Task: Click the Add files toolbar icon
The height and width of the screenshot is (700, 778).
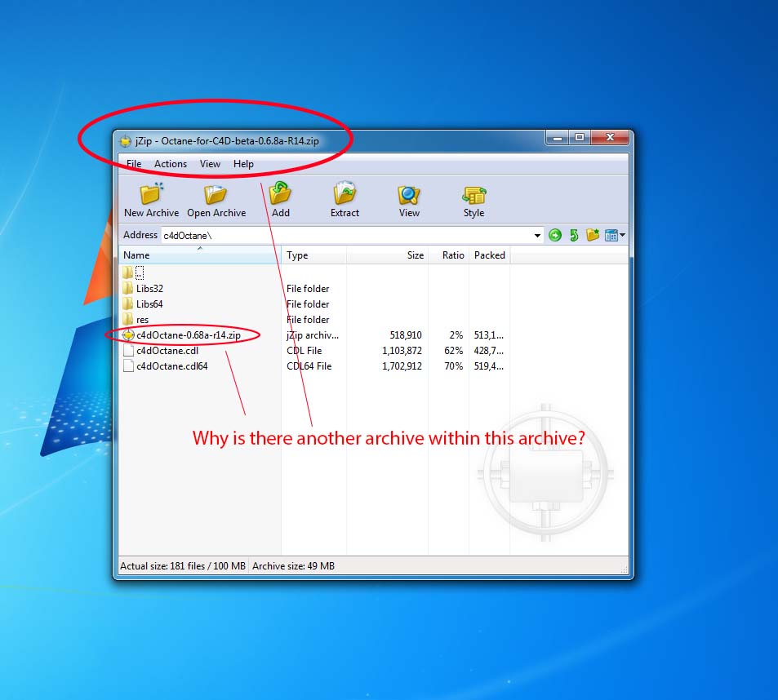Action: [280, 193]
